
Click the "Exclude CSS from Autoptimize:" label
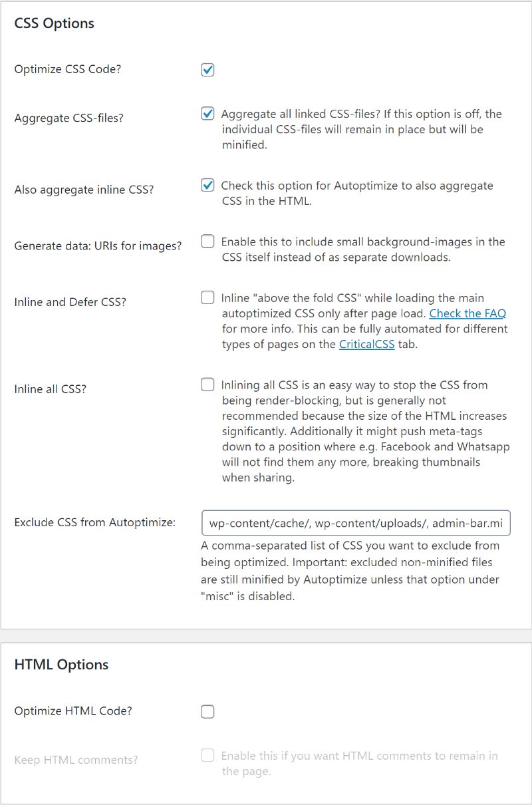(94, 523)
